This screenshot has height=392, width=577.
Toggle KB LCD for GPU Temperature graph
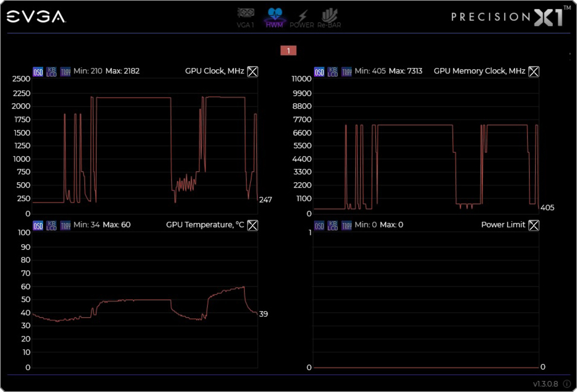click(51, 225)
